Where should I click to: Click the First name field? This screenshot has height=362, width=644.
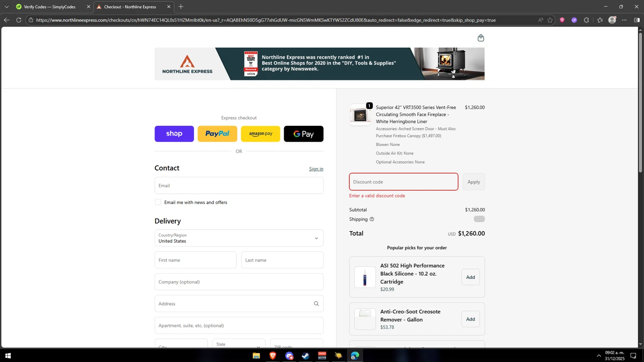pos(195,260)
